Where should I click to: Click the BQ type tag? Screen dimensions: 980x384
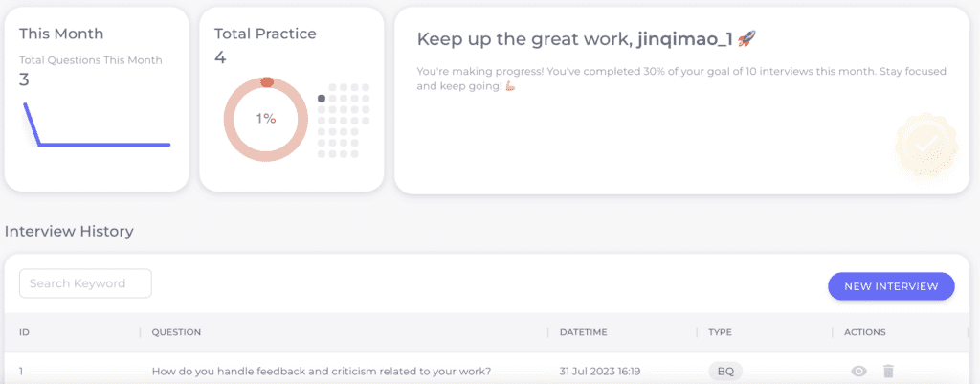tap(725, 372)
